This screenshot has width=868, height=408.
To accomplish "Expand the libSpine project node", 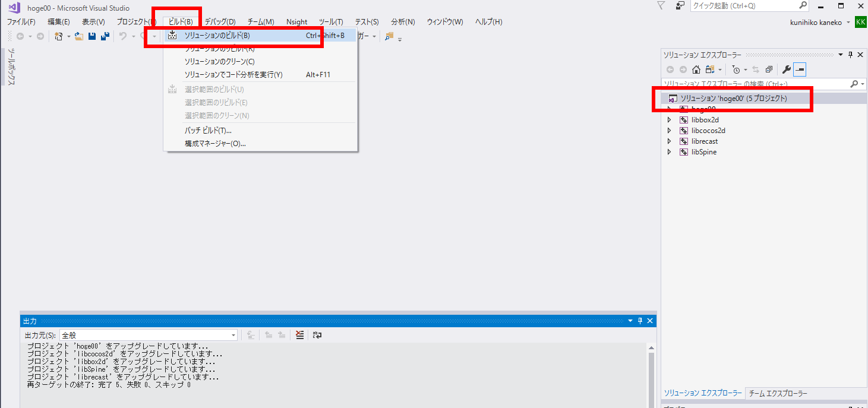I will coord(670,152).
